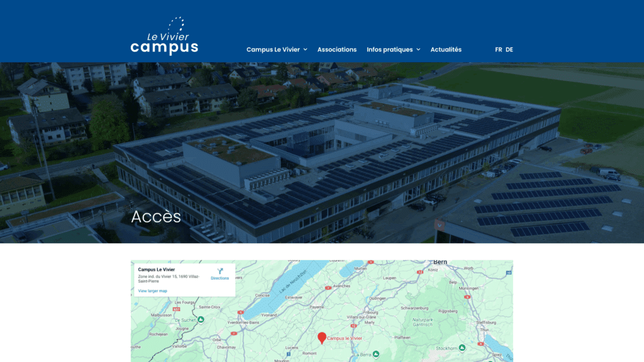Switch language to DE
Screen dimensions: 644x362
point(509,50)
